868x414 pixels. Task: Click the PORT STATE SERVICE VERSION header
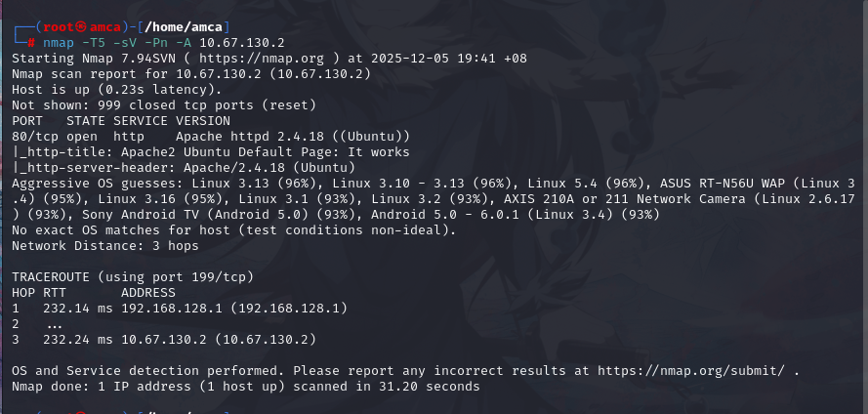tap(105, 121)
